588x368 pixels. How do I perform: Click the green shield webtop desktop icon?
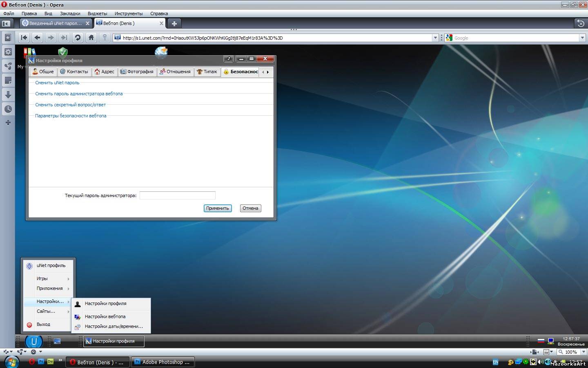tap(62, 52)
